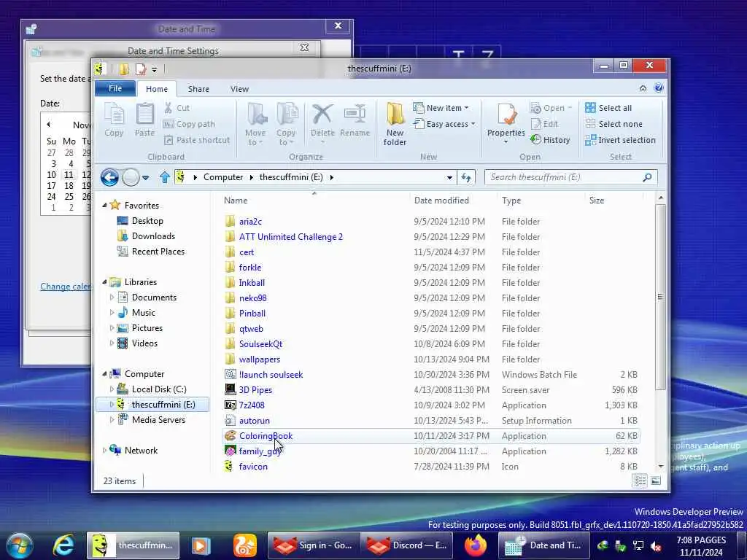Open Firefox from the taskbar
Viewport: 747px width, 560px height.
[475, 545]
